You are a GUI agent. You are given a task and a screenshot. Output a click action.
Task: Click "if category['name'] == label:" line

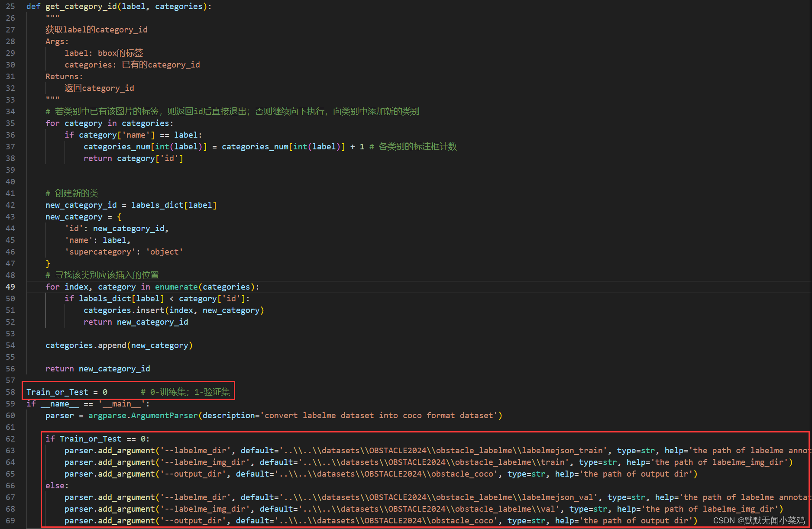tap(133, 135)
